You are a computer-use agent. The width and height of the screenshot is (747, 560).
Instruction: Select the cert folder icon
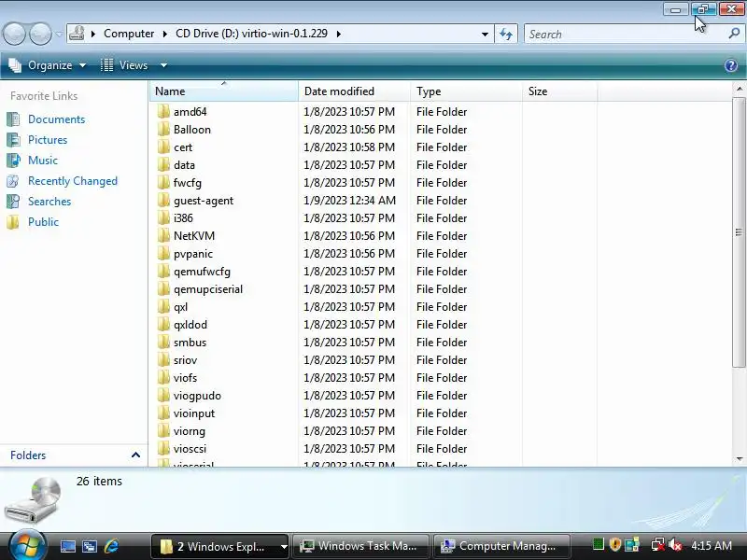[163, 147]
